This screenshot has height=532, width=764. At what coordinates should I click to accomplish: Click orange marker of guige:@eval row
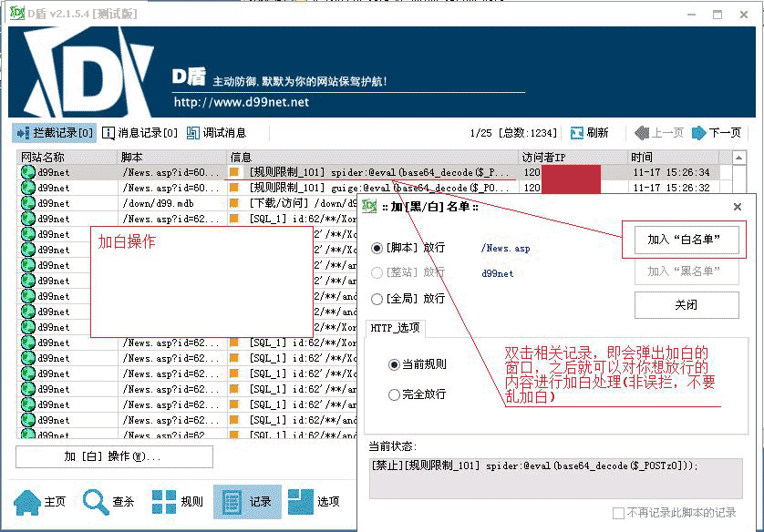(234, 188)
